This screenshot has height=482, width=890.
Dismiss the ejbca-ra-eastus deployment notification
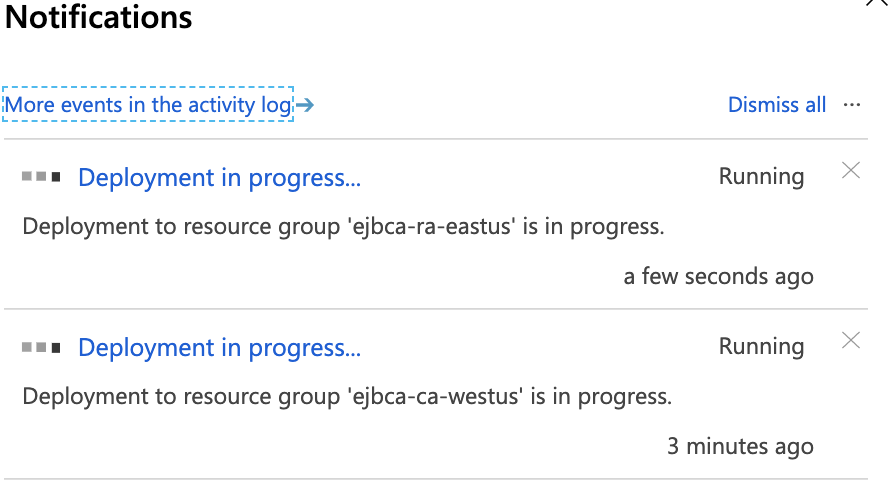click(x=851, y=171)
